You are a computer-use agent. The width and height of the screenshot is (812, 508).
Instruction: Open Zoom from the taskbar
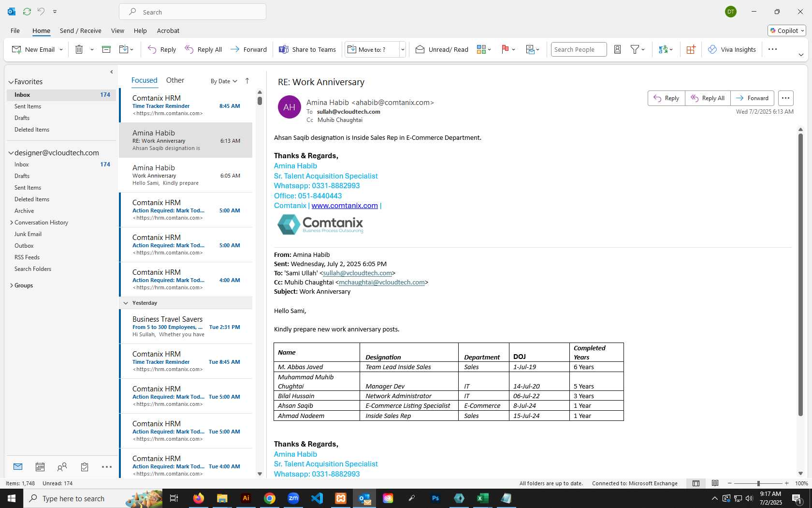(x=293, y=498)
